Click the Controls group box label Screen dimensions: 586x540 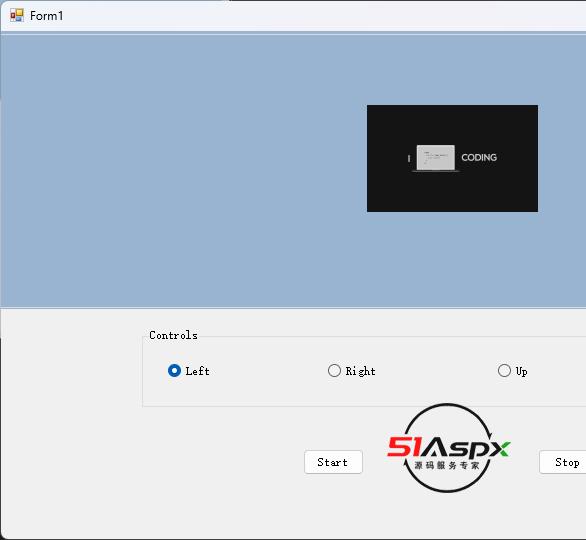click(173, 335)
